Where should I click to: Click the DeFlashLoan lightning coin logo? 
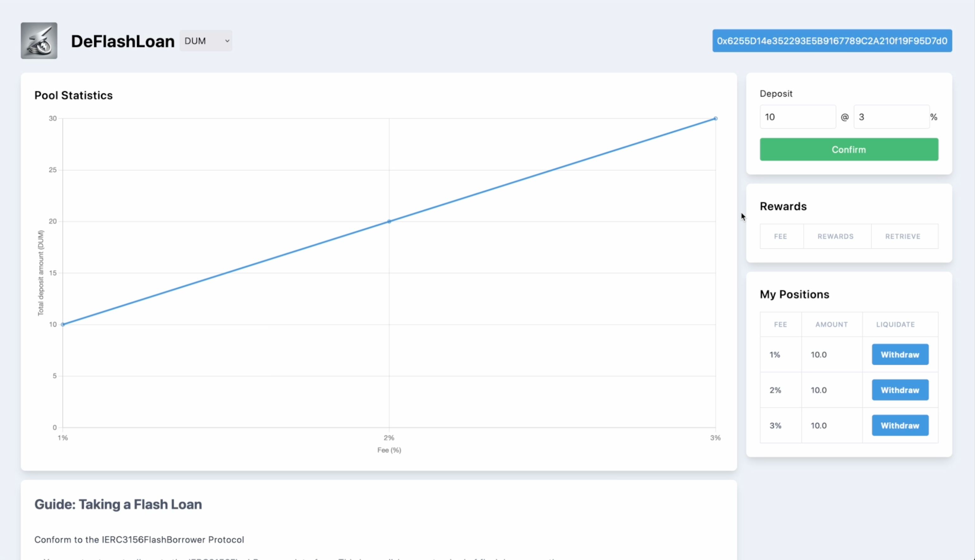pyautogui.click(x=39, y=40)
